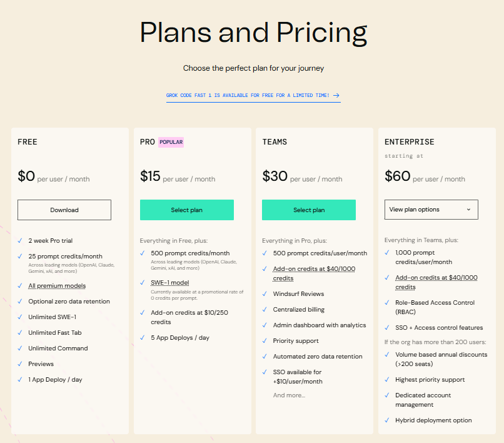Click checkmark icon beside Windsurf Reviews
Screen dimensions: 504x443
265,293
